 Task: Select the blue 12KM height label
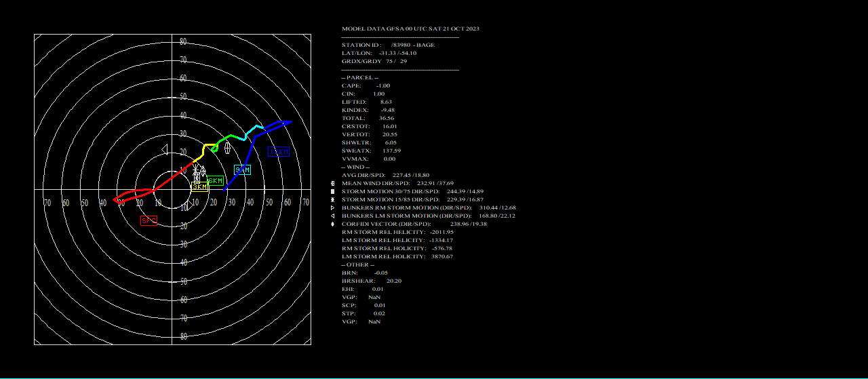(279, 152)
